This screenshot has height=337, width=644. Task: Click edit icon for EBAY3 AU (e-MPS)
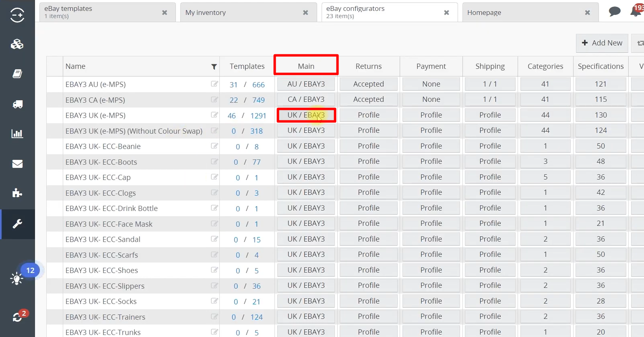(215, 84)
